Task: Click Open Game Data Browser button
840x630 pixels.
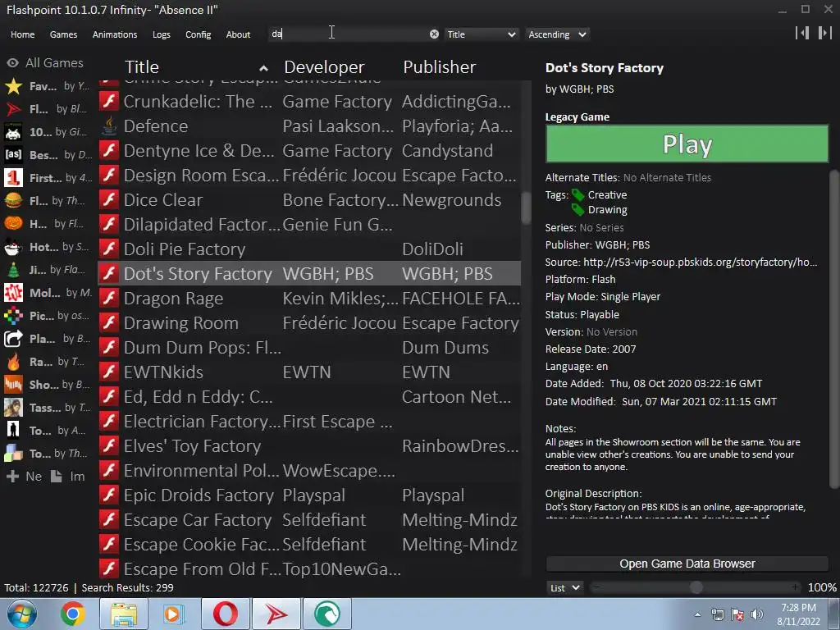Action: click(x=687, y=564)
